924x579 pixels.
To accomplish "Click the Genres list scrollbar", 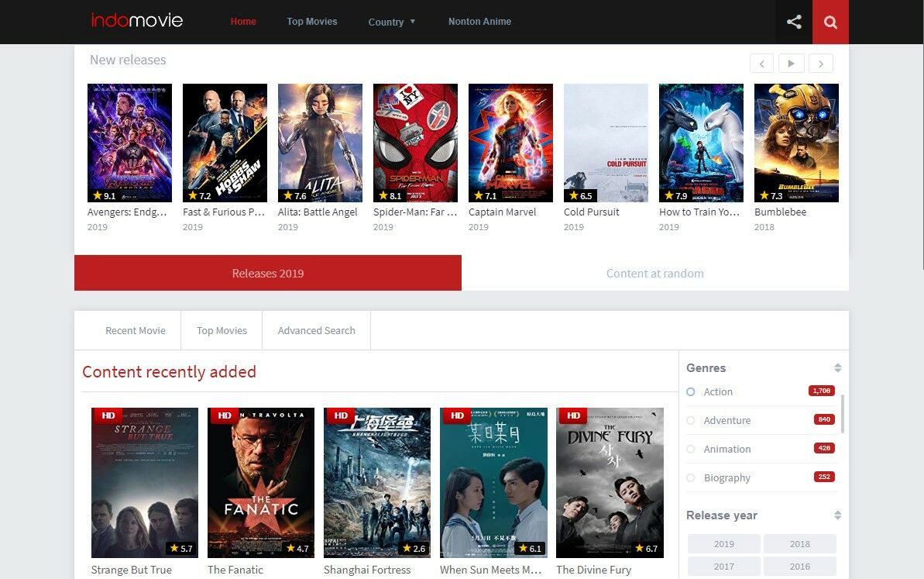I will coord(842,414).
